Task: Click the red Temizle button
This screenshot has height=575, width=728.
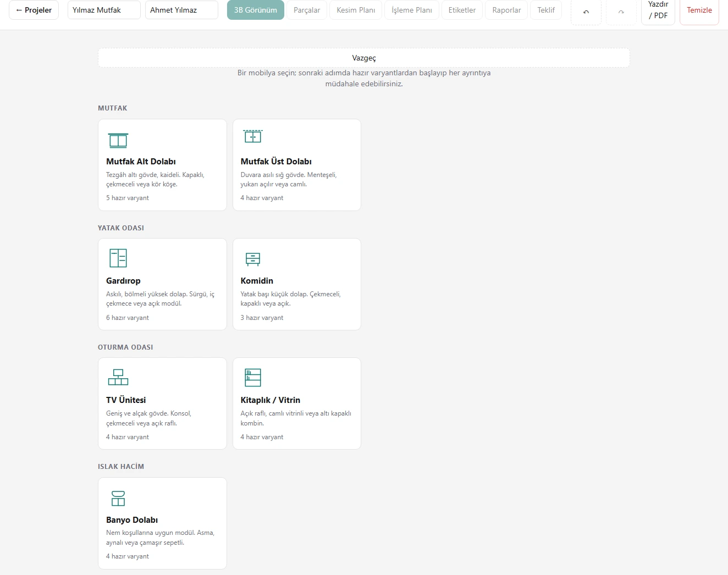Action: pos(699,10)
